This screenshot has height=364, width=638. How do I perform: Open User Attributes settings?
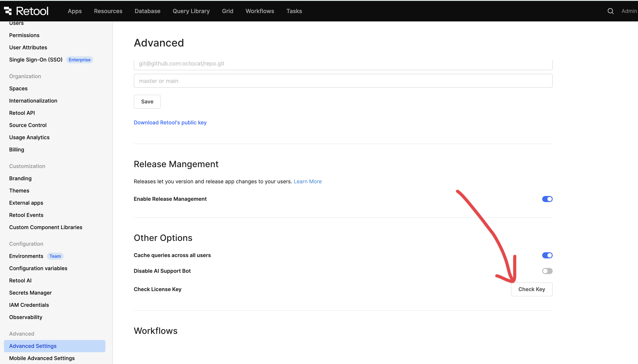click(x=28, y=48)
